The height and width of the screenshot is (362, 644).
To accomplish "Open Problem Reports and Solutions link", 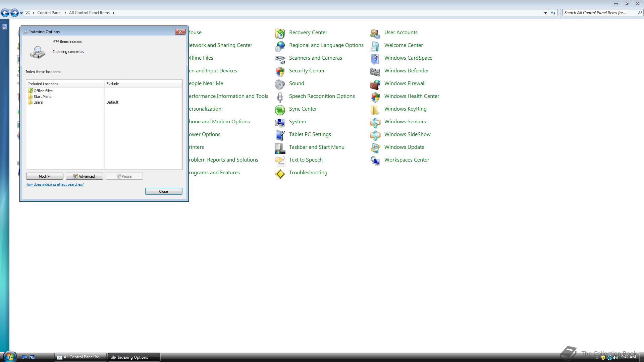I will click(223, 160).
